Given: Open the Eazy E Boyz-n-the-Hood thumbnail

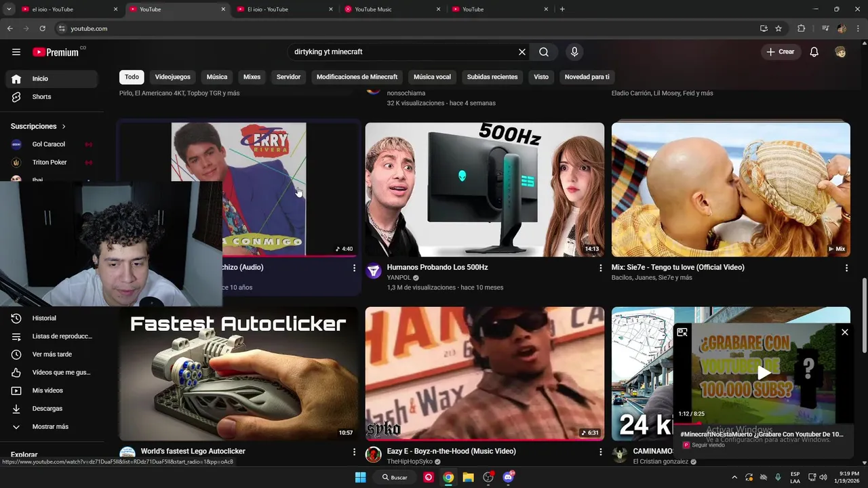Looking at the screenshot, I should click(485, 374).
